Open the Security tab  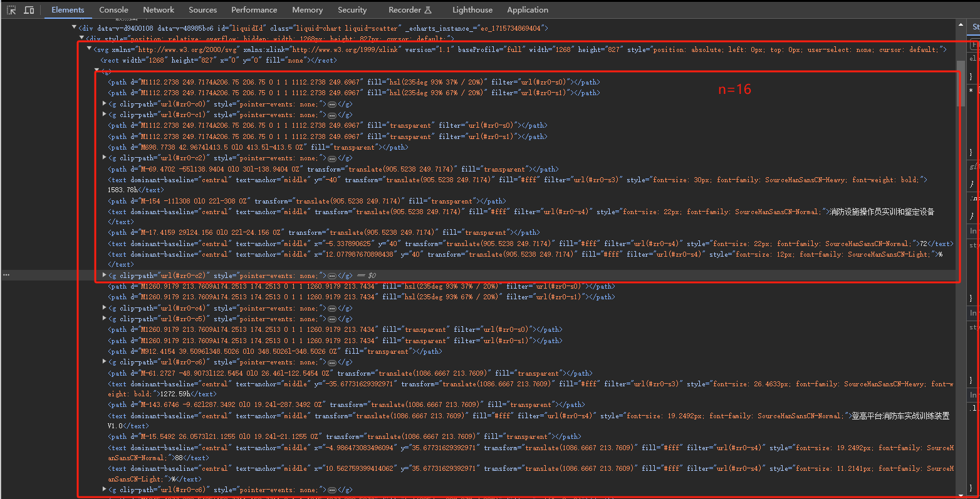352,10
